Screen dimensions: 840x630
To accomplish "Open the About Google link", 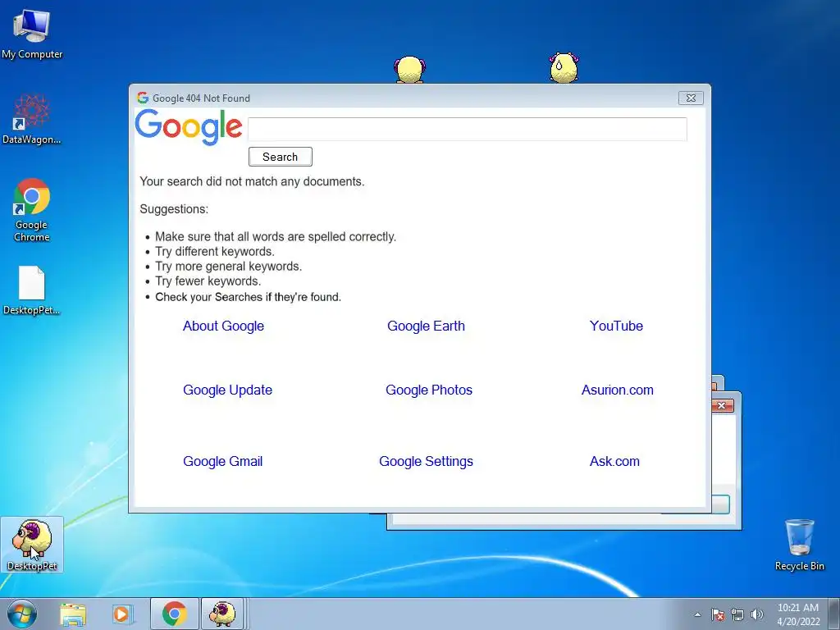I will [x=223, y=326].
